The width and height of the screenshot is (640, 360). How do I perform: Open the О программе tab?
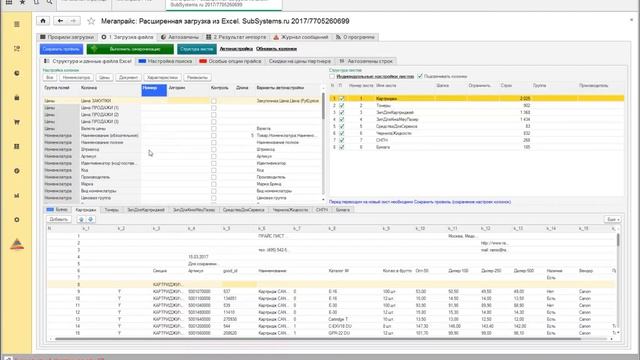(355, 37)
